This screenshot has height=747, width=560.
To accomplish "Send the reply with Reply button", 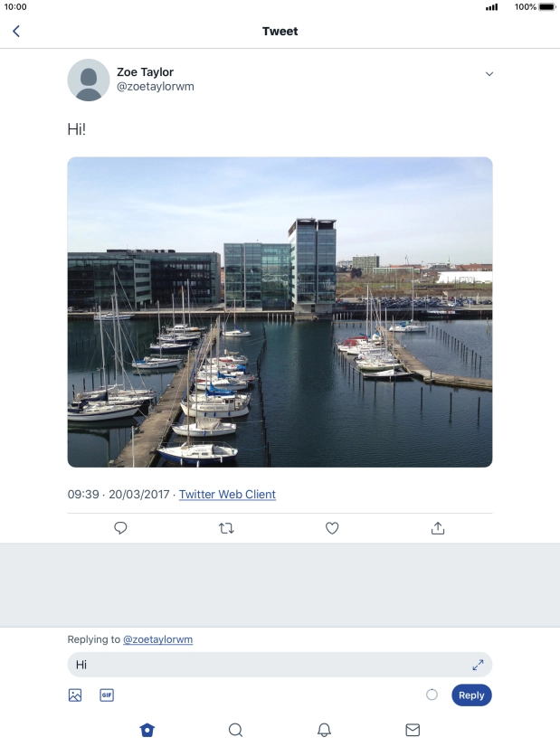I will coord(471,695).
